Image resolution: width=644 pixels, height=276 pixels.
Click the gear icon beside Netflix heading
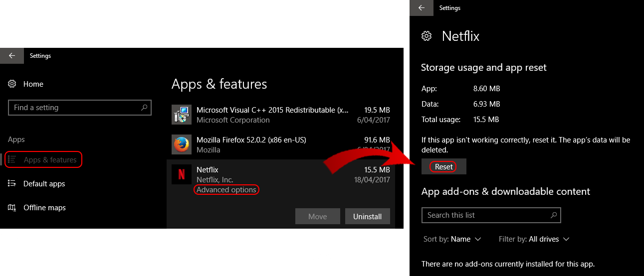[427, 36]
